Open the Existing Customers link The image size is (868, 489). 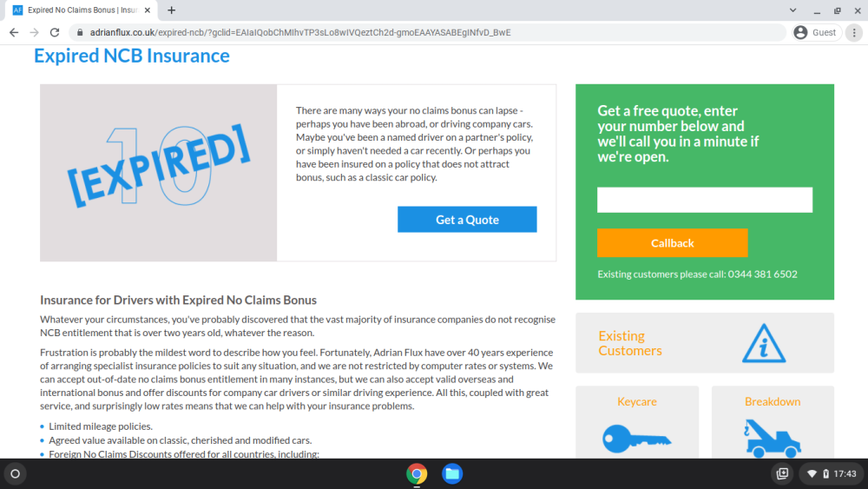pyautogui.click(x=630, y=343)
